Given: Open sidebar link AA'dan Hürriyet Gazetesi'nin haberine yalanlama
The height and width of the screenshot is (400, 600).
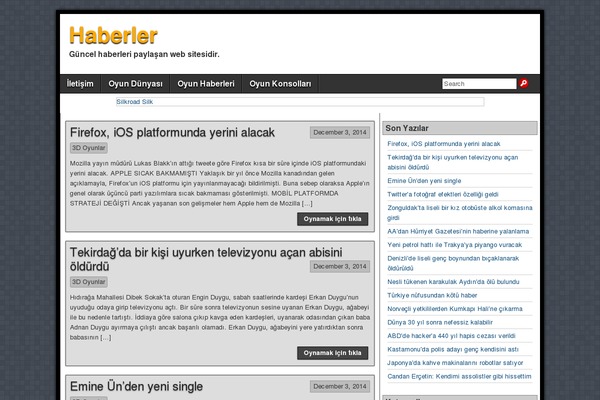Looking at the screenshot, I should (x=458, y=231).
